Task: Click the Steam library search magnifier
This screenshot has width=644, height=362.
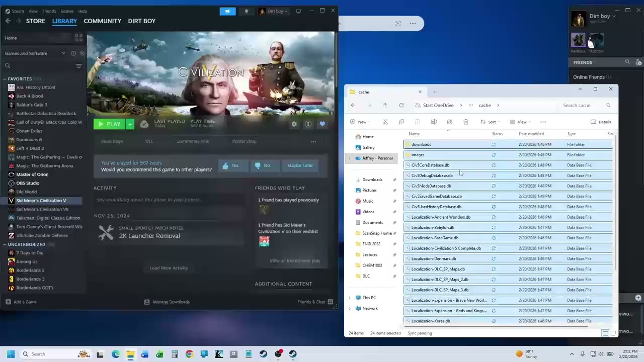Action: [x=8, y=66]
